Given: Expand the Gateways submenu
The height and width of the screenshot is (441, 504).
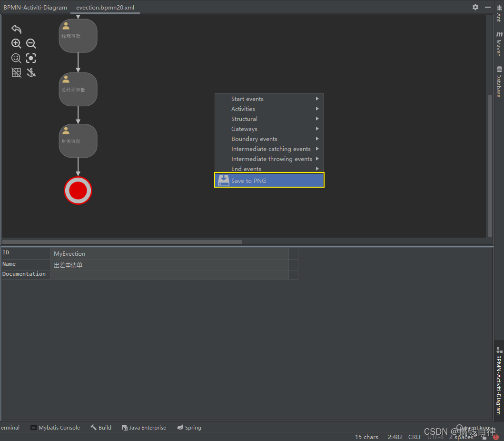Looking at the screenshot, I should pyautogui.click(x=244, y=129).
